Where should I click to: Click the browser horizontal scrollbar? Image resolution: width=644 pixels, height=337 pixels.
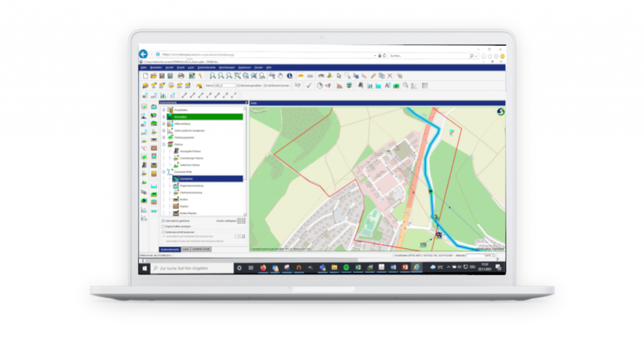(250, 260)
